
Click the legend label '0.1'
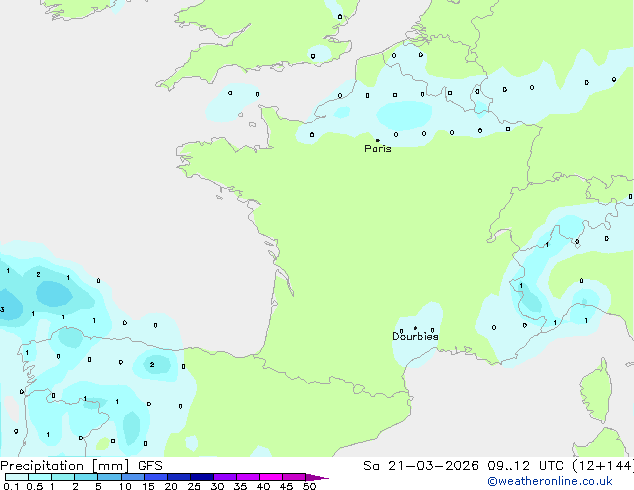(x=11, y=486)
